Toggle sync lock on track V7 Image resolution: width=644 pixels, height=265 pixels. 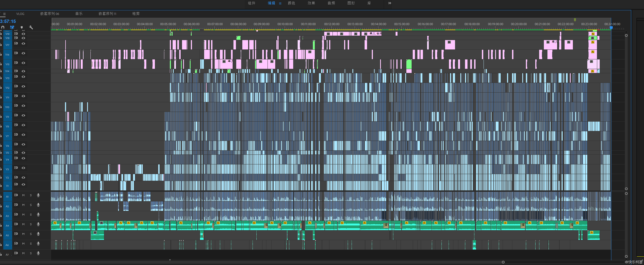pos(16,135)
